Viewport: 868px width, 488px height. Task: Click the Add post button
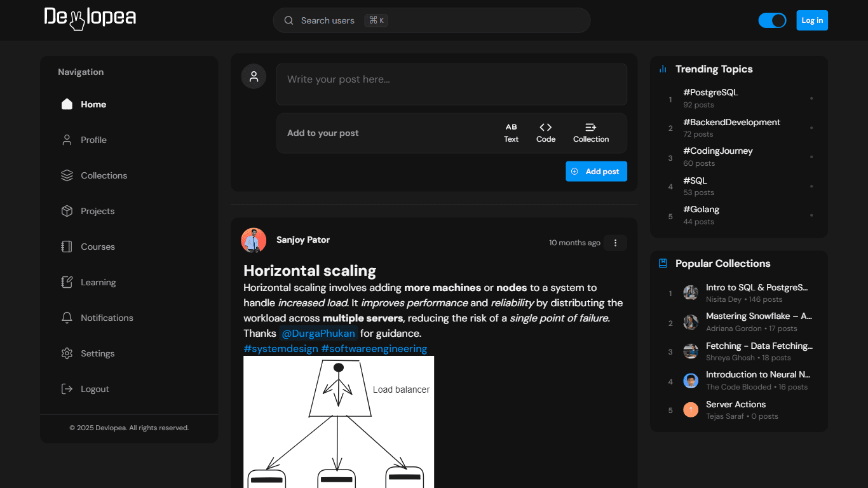(x=596, y=172)
